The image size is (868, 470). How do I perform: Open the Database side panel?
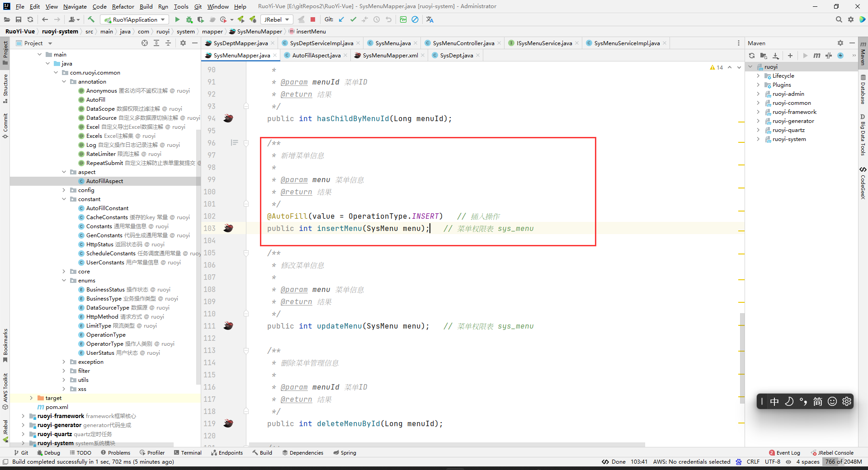[863, 89]
